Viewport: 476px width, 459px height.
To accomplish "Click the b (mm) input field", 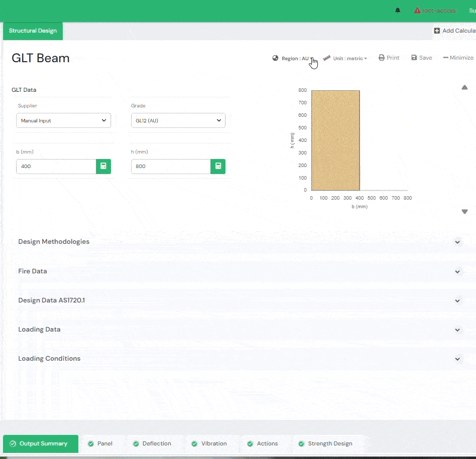I will 56,167.
